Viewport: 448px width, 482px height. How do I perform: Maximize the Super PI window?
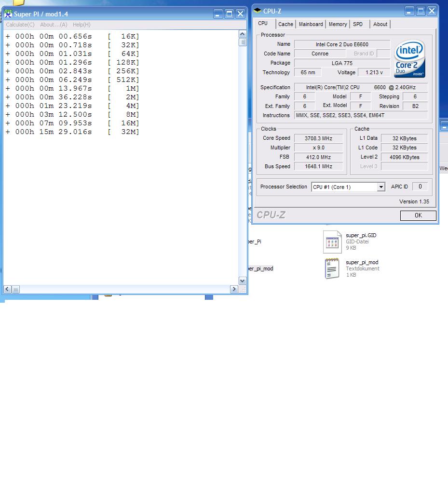[229, 14]
